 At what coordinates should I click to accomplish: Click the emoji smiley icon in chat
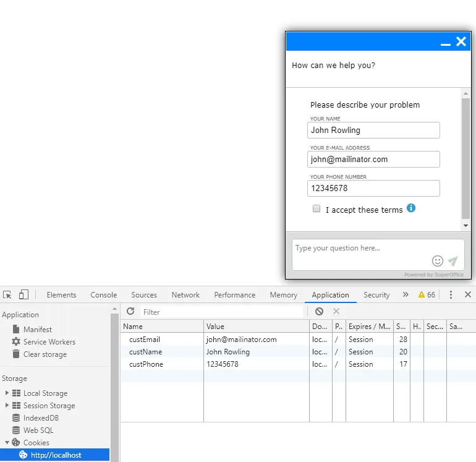[x=438, y=261]
